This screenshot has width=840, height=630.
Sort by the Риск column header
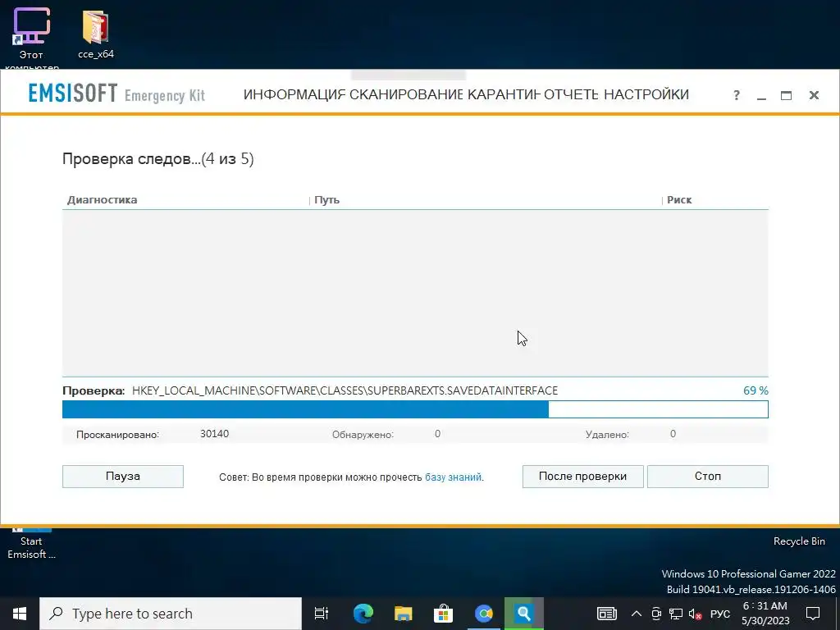coord(679,200)
